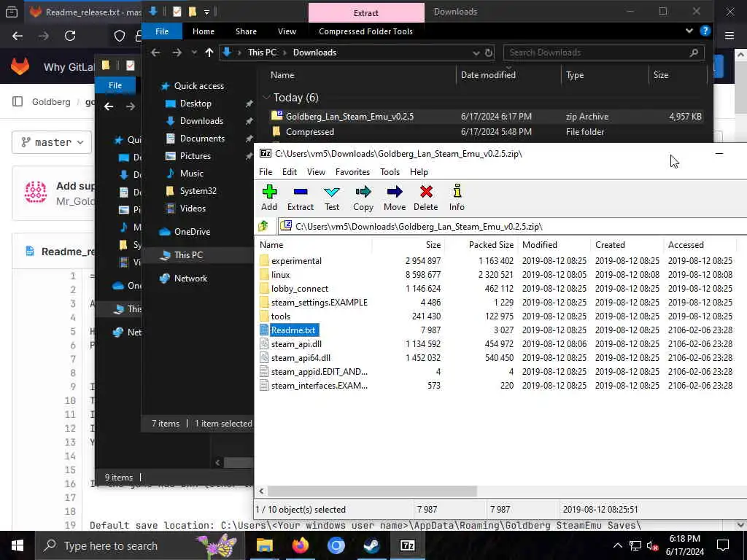Open Firefox from the taskbar
This screenshot has width=747, height=560.
(x=300, y=545)
